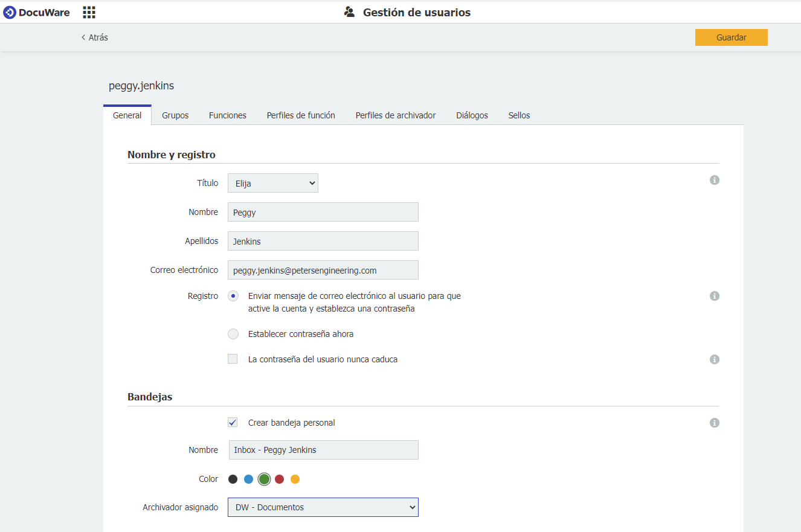Image resolution: width=801 pixels, height=532 pixels.
Task: Click the Atrás link
Action: tap(98, 37)
